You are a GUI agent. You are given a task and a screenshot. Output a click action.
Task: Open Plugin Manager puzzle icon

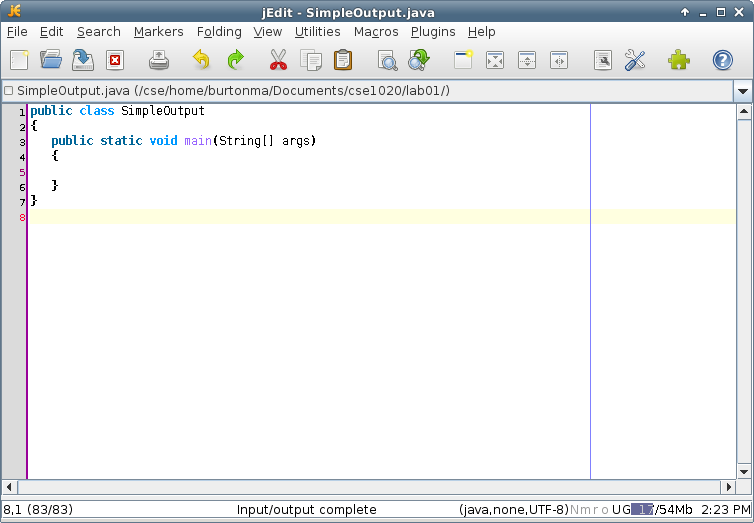pos(679,60)
